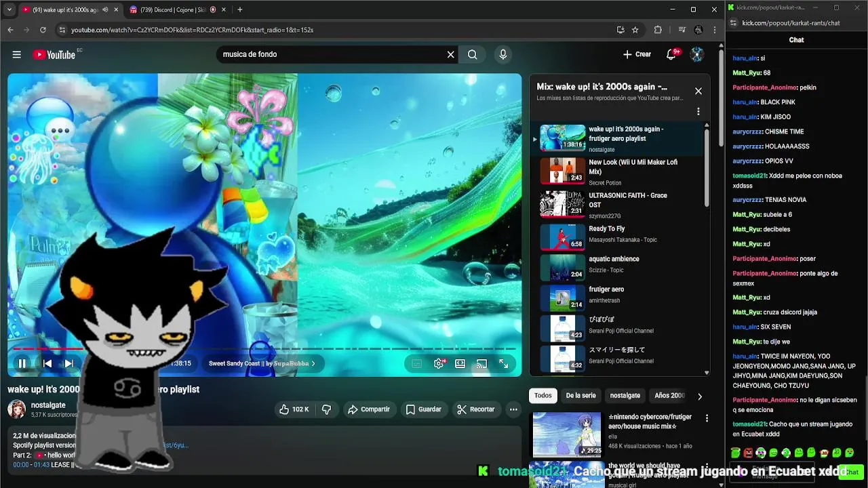Image resolution: width=868 pixels, height=488 pixels.
Task: Click the search magnifier button
Action: pyautogui.click(x=473, y=54)
